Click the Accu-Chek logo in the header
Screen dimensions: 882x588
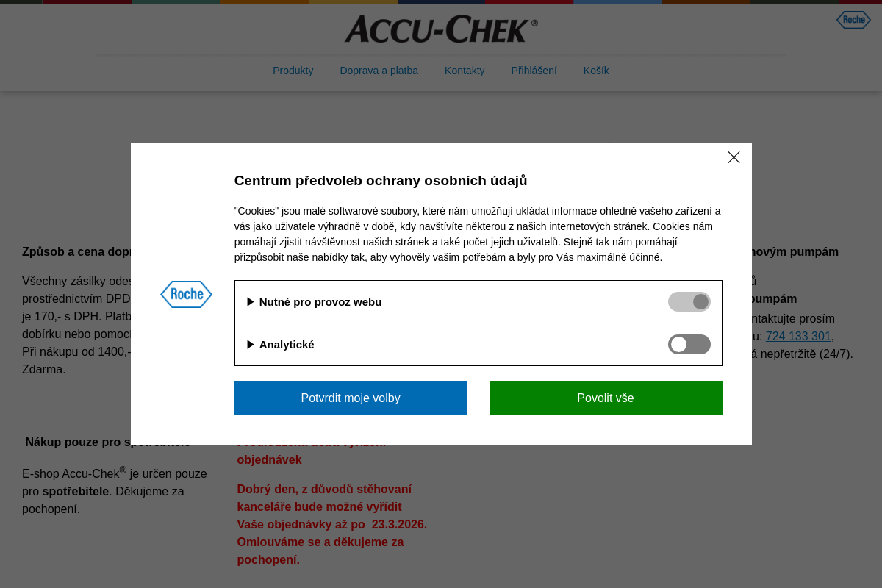tap(440, 28)
